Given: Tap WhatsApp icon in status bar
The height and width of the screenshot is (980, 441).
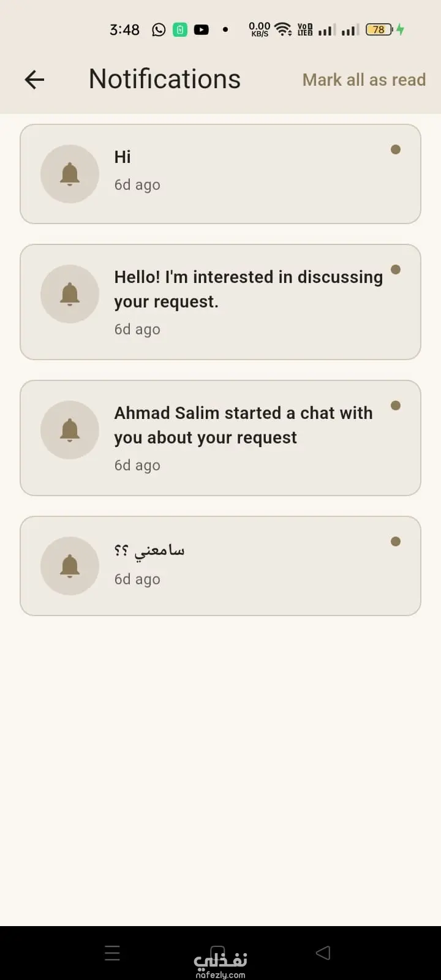Looking at the screenshot, I should [159, 29].
